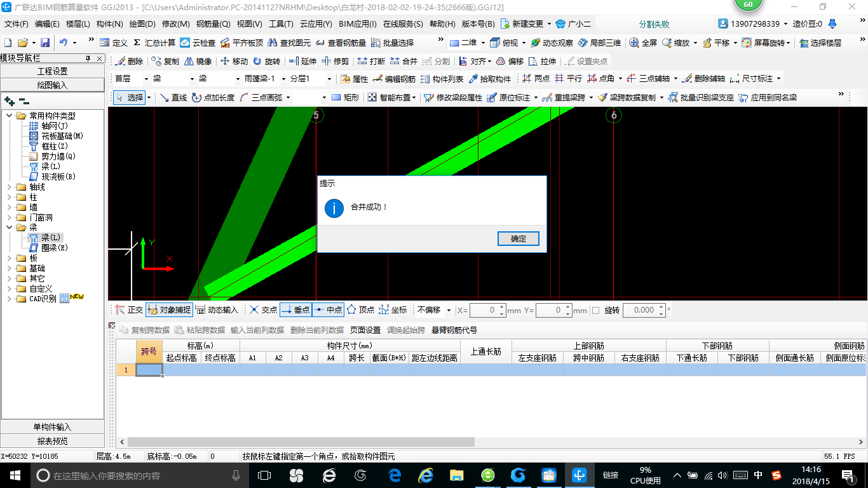Toggle 对象捕捉 object snap

point(169,310)
